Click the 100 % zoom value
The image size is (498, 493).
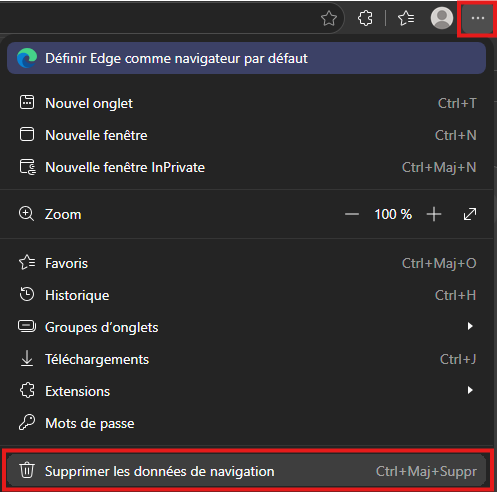click(x=393, y=214)
